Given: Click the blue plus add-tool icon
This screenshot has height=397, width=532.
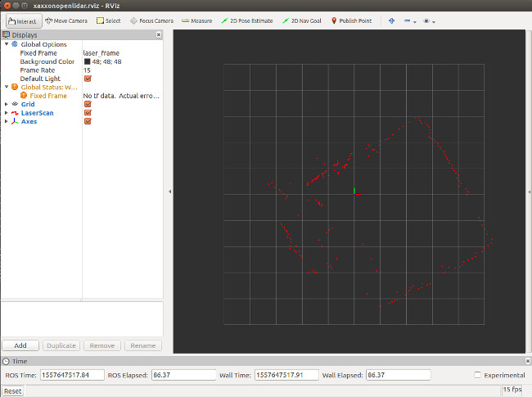Looking at the screenshot, I should 391,21.
